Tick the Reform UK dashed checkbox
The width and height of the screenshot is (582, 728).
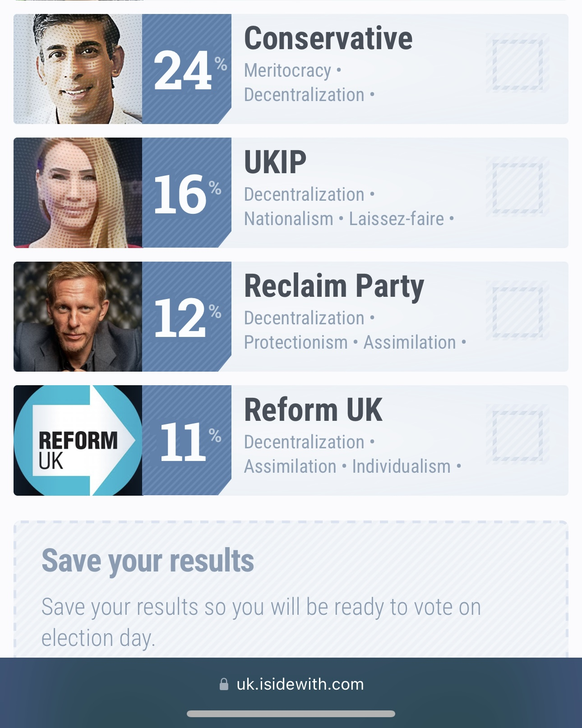[517, 435]
